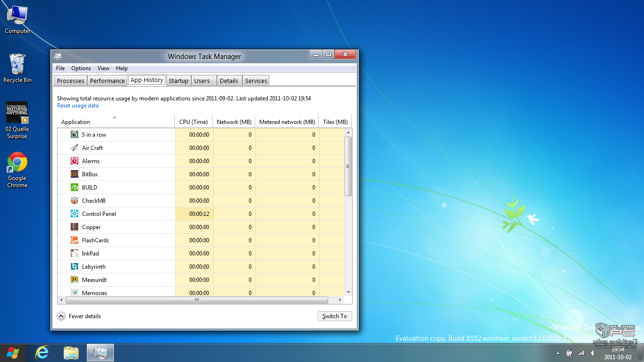Launch Google Chrome from the desktop

(17, 170)
